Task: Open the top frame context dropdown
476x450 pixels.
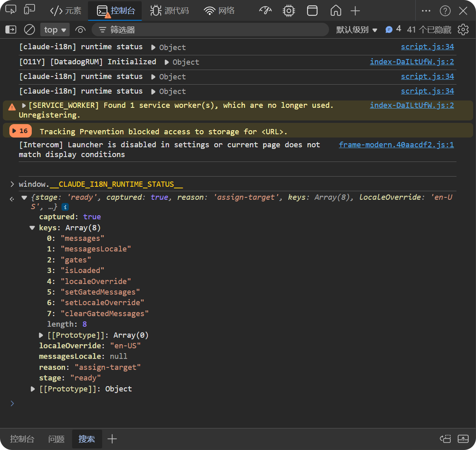Action: click(x=55, y=29)
